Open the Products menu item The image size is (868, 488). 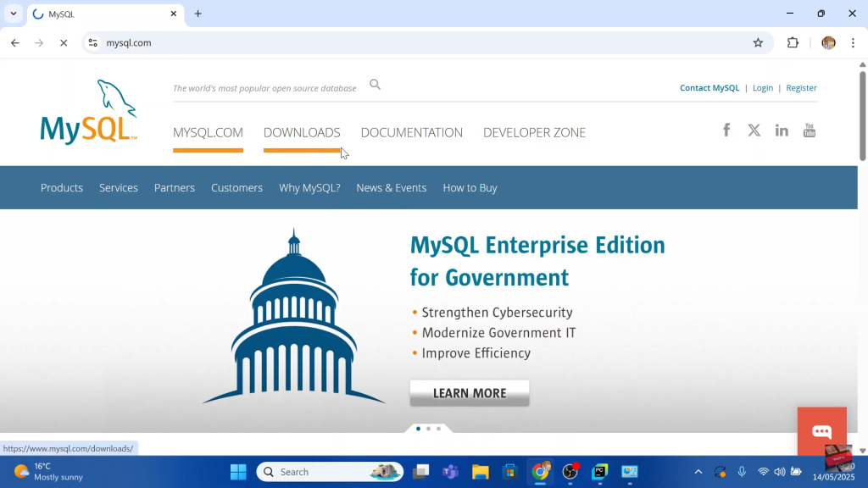[61, 188]
